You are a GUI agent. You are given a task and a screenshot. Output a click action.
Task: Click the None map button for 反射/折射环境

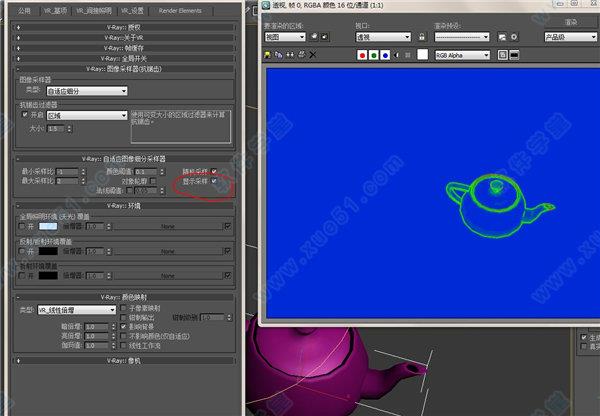pos(168,251)
